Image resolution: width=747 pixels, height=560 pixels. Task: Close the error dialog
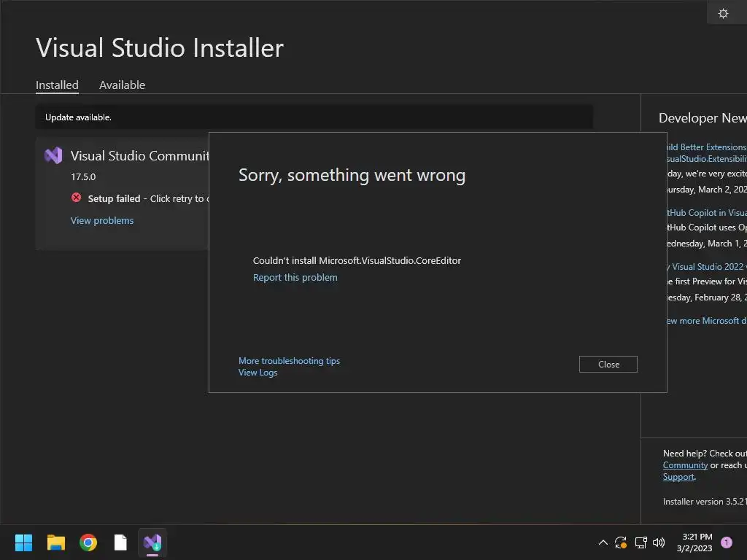[608, 365]
